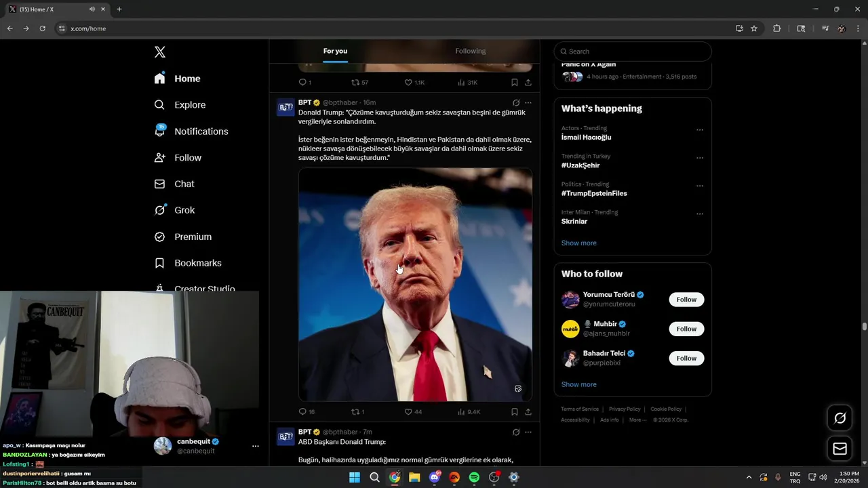Open Explore in the sidebar
The height and width of the screenshot is (488, 868).
[x=180, y=105]
